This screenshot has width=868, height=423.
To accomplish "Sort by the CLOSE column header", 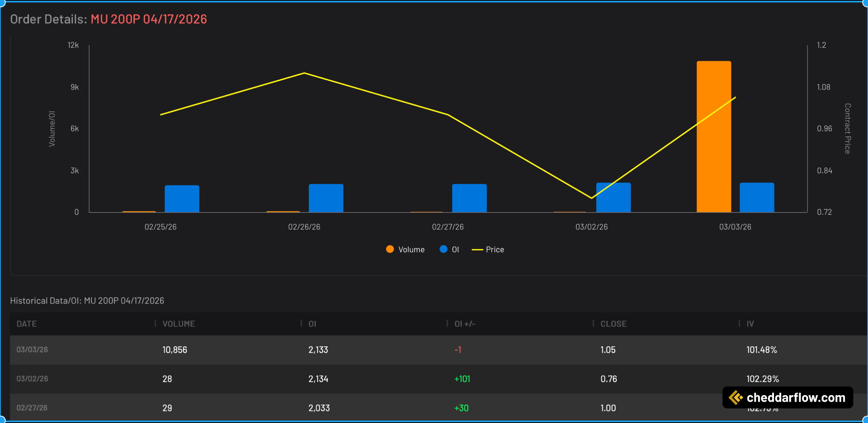I will point(613,324).
